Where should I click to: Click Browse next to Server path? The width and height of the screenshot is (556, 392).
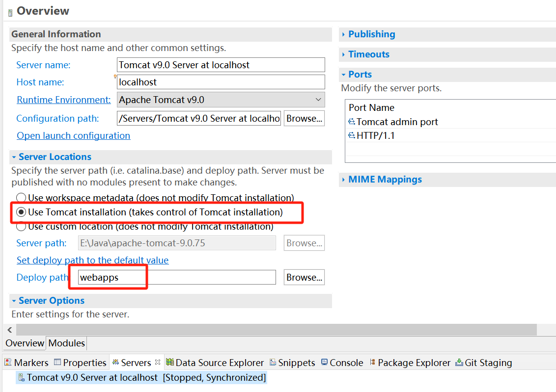click(304, 243)
